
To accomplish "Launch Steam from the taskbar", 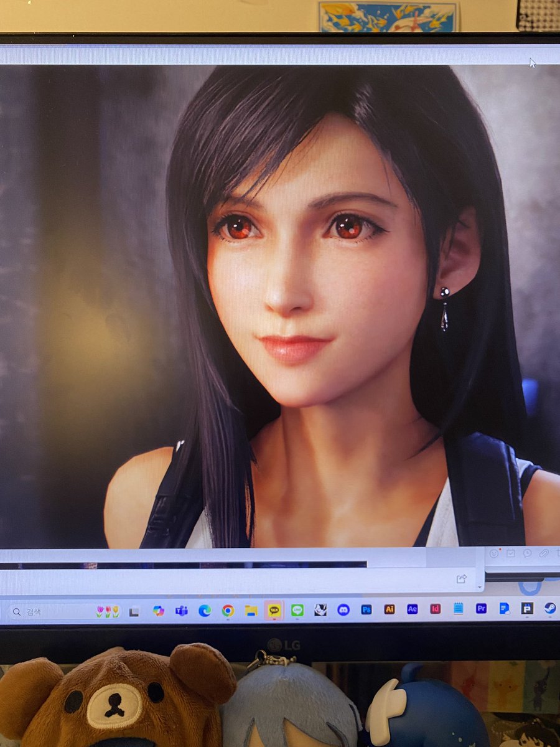I will [x=550, y=608].
